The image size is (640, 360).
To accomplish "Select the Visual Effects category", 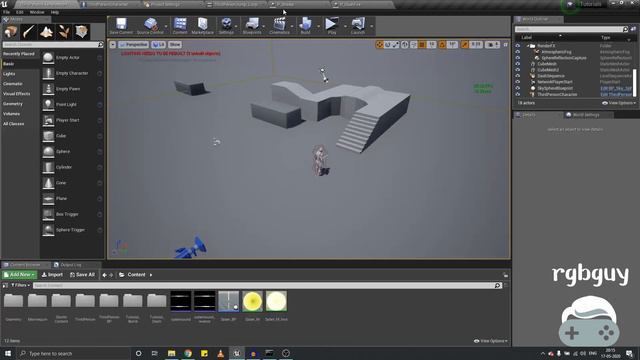I will 17,94.
